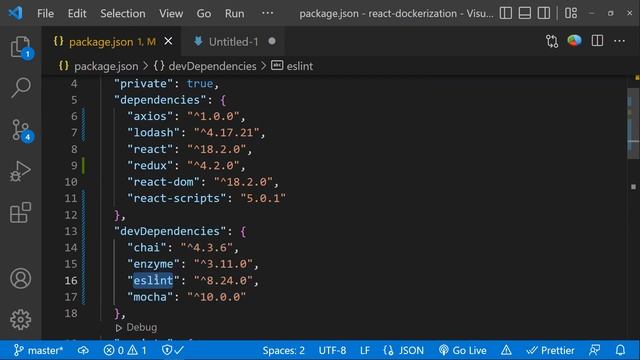Open the Edit menu

tap(77, 13)
